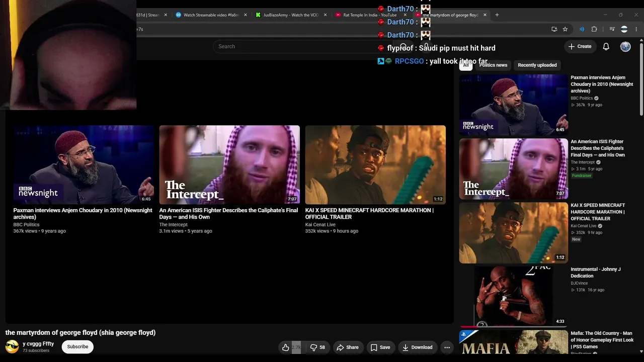This screenshot has height=362, width=644.
Task: Open endscreen title KAI X SPEED MINECRAFT
Action: (369, 214)
